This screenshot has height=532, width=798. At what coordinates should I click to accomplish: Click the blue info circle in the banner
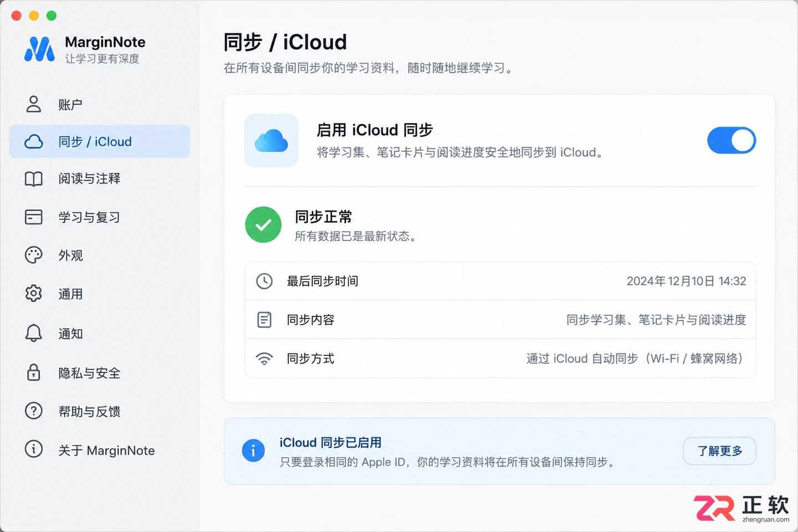click(x=253, y=451)
